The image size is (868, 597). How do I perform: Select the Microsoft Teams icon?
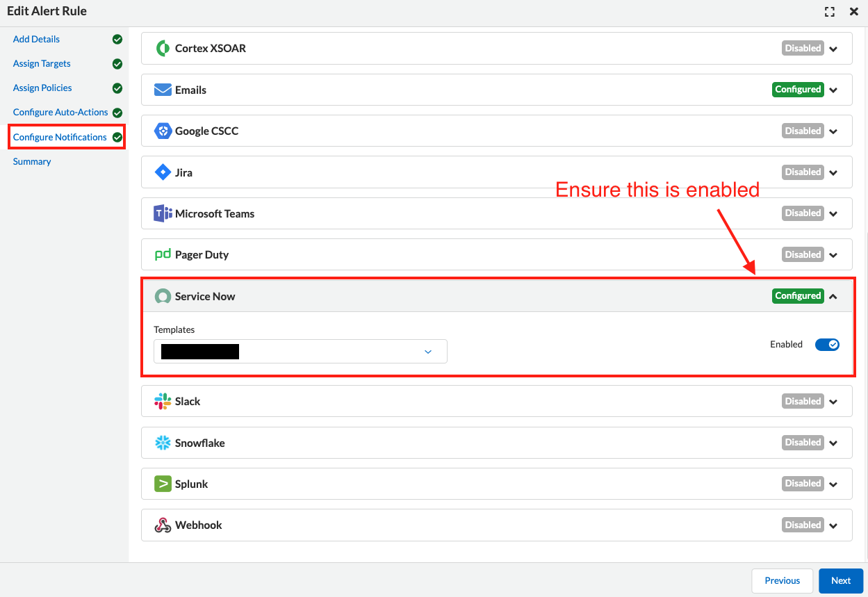coord(162,213)
